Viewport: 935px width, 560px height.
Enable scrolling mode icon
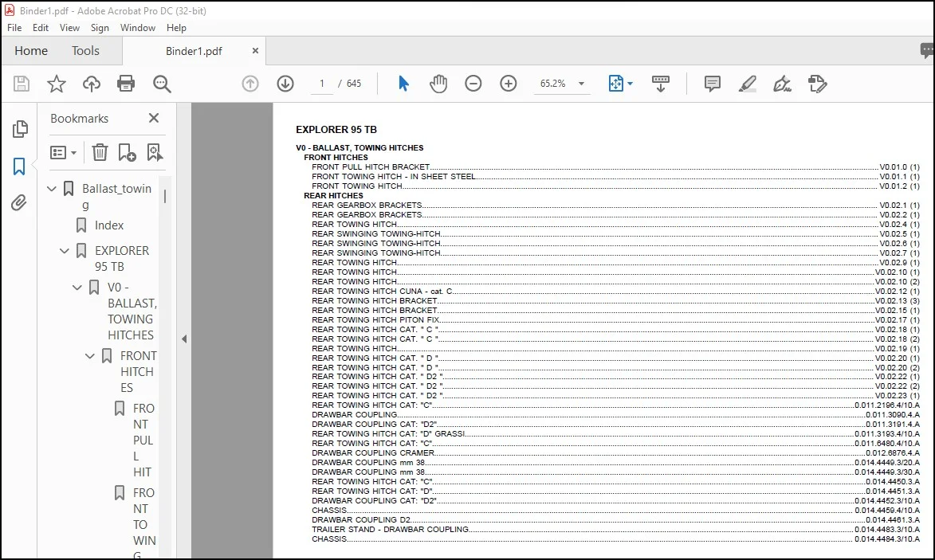coord(661,84)
